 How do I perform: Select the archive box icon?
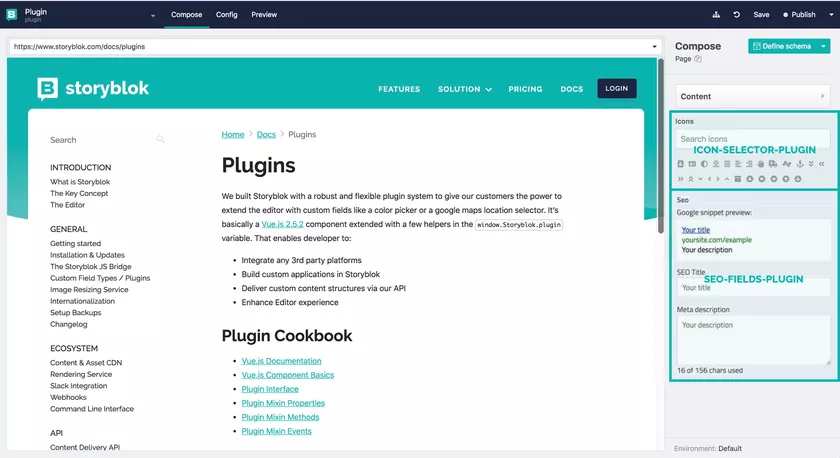[x=738, y=179]
